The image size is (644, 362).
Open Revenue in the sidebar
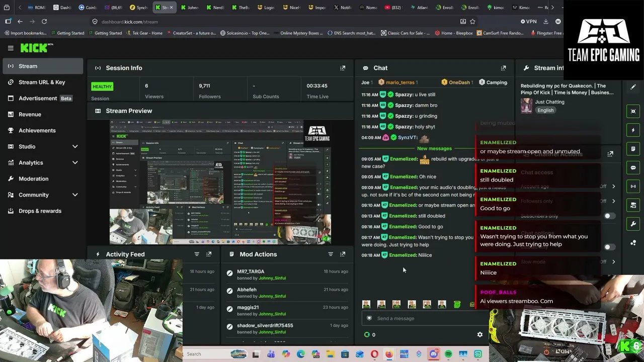click(x=43, y=114)
